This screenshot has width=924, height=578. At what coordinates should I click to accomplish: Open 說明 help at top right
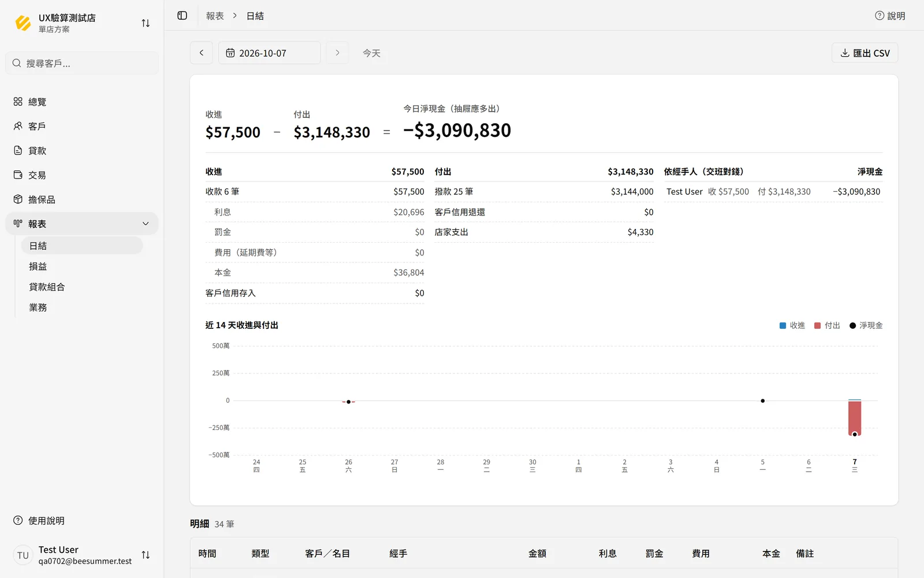coord(890,16)
